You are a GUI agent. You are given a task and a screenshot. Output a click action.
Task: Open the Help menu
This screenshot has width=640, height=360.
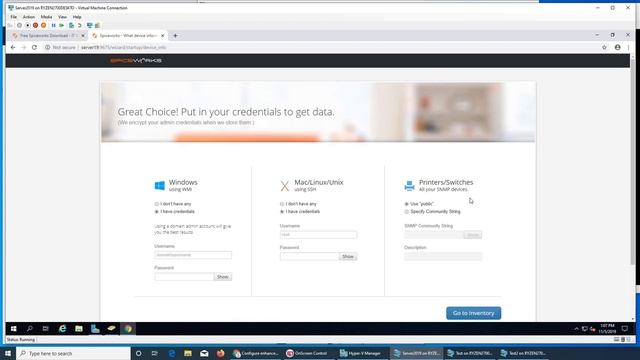77,17
